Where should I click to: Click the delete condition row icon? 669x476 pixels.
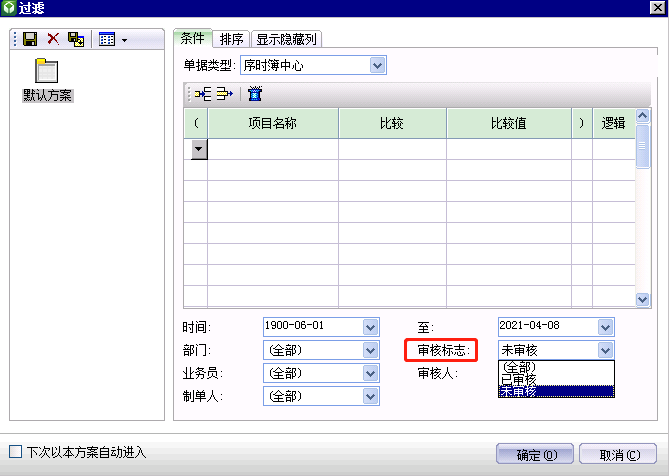224,95
